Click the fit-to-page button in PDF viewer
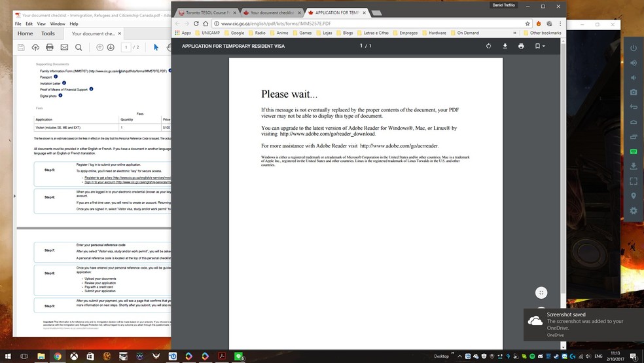The image size is (644, 363). (541, 293)
